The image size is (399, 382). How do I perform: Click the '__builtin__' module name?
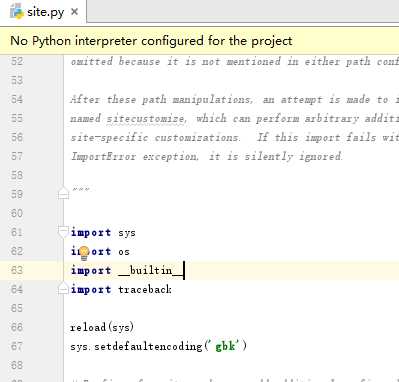click(x=151, y=270)
